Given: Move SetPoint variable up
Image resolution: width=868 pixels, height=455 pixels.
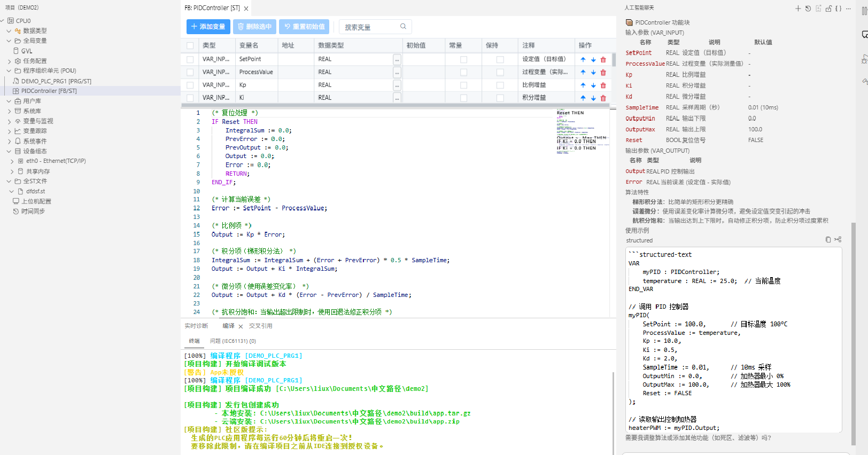Looking at the screenshot, I should pos(583,60).
